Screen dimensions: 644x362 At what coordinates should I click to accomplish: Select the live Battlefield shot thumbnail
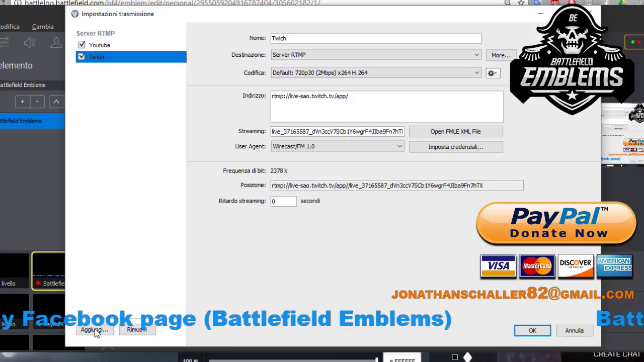(48, 271)
